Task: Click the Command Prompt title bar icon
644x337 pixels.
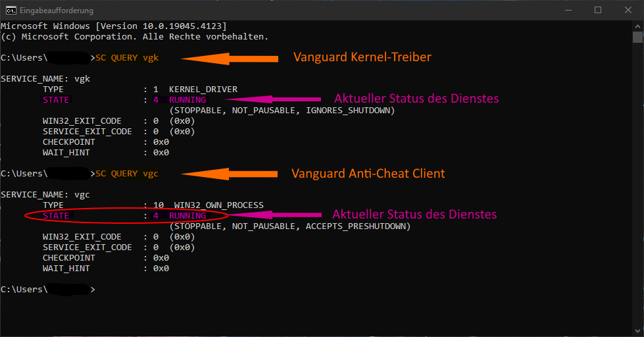Action: click(11, 11)
